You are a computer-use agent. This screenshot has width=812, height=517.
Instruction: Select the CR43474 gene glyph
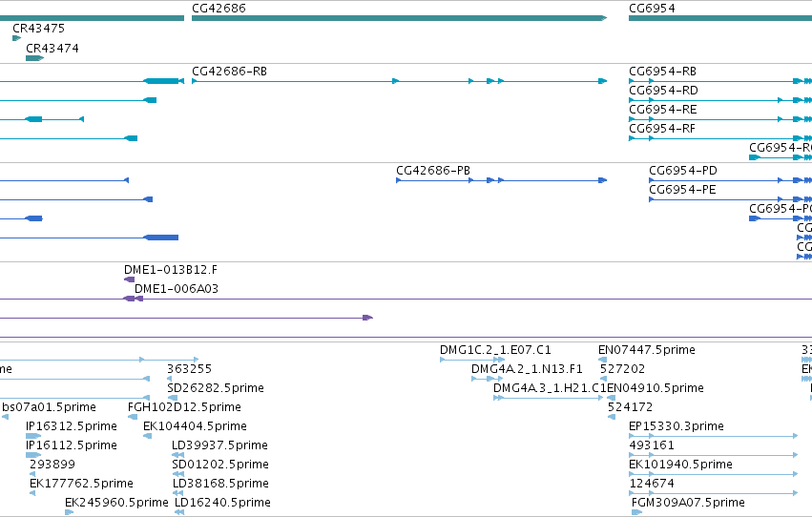pyautogui.click(x=34, y=58)
